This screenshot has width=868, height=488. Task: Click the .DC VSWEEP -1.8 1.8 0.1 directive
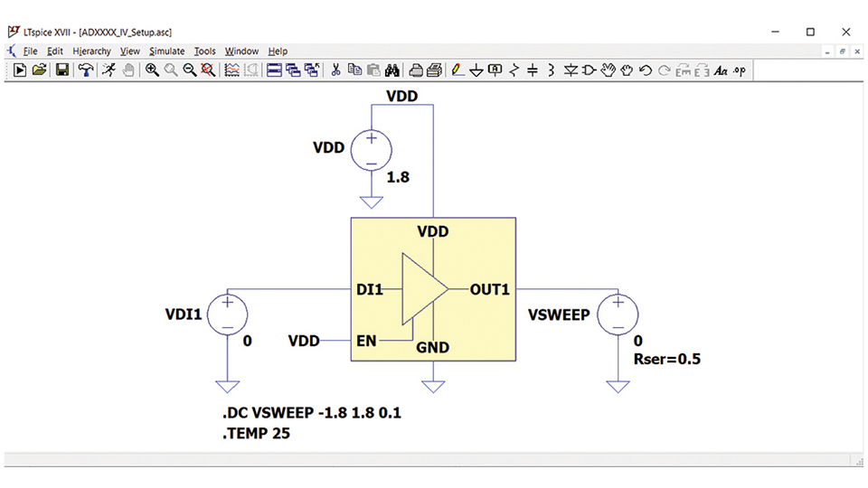[312, 413]
